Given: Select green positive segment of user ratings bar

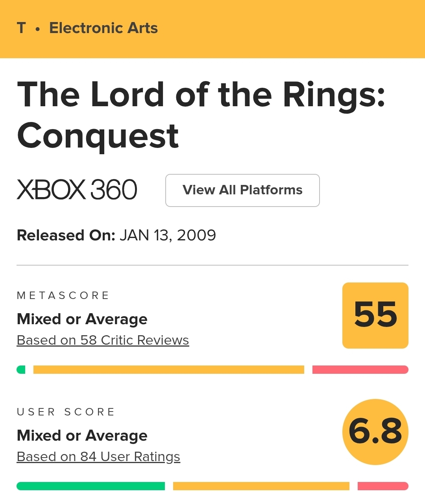Looking at the screenshot, I should [91, 486].
